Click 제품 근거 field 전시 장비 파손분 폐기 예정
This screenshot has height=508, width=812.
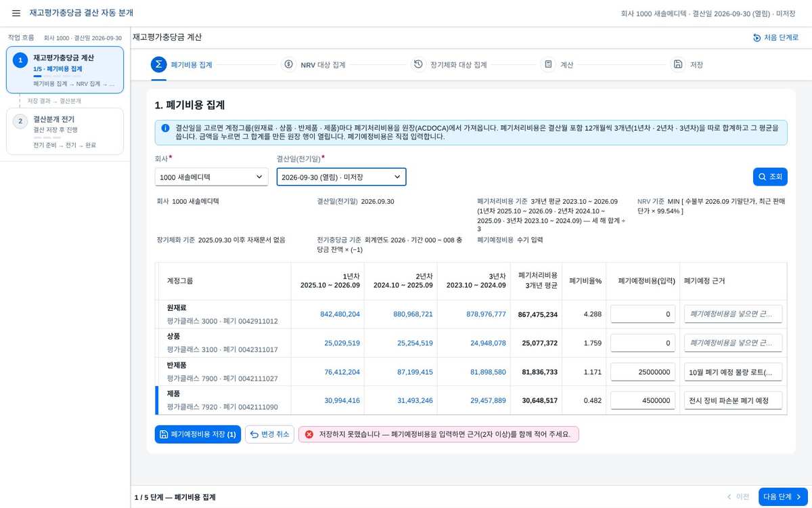coord(733,400)
